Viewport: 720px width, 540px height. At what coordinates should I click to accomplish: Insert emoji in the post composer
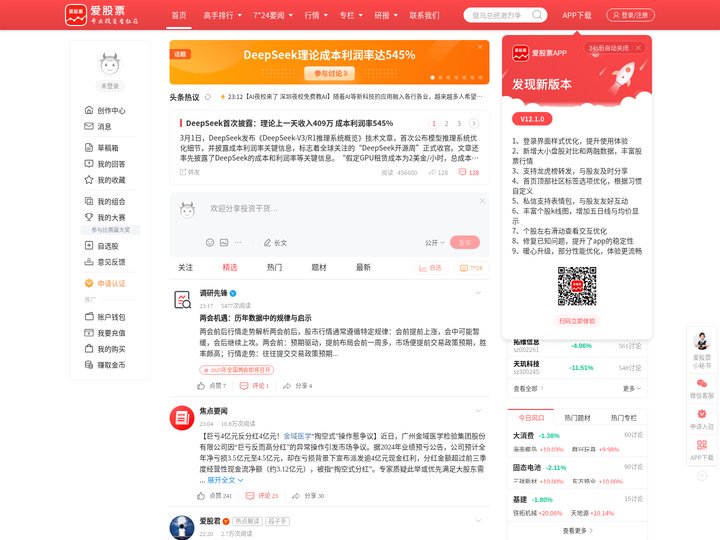(210, 242)
